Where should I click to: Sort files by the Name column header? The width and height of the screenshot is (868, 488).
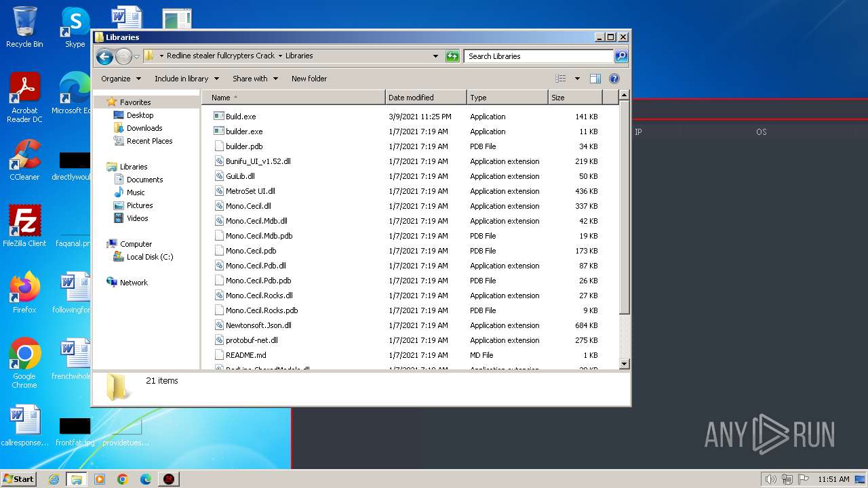[294, 98]
